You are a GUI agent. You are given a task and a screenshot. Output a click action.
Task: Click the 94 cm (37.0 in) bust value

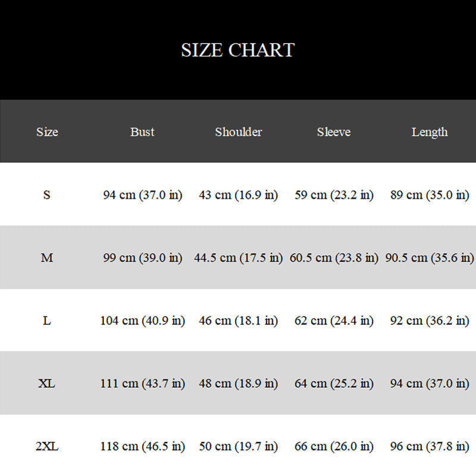[x=143, y=195]
